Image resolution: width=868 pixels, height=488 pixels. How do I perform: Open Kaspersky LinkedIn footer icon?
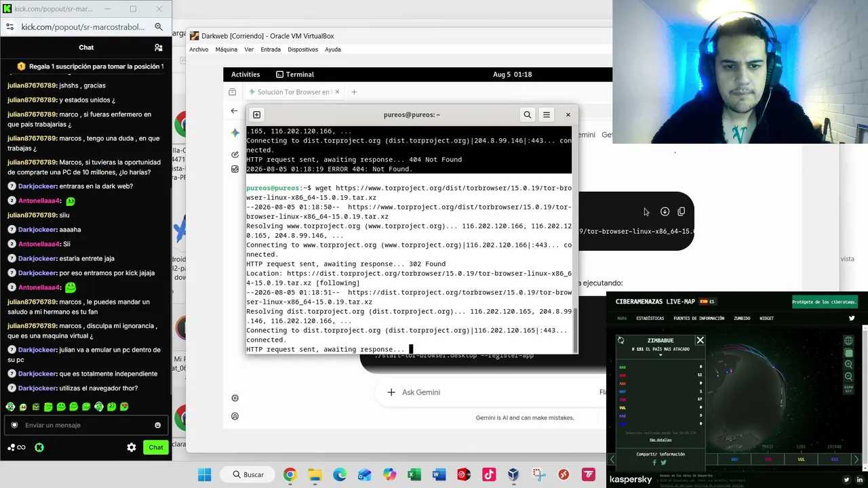pos(860,480)
